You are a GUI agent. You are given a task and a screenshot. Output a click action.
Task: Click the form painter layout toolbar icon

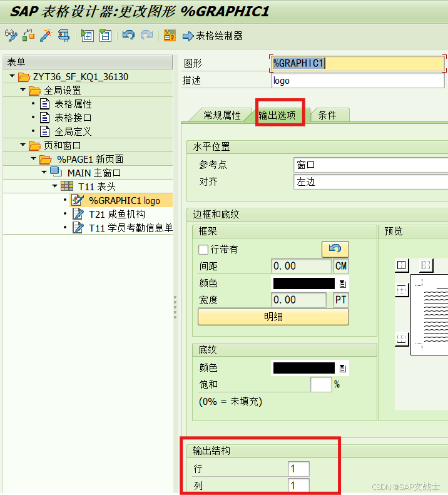[x=63, y=36]
